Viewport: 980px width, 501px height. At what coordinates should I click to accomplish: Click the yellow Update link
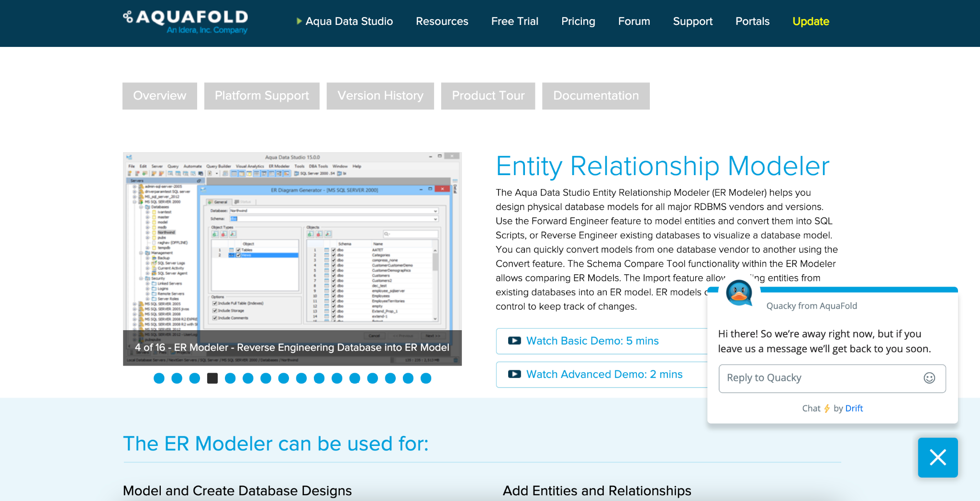click(811, 22)
